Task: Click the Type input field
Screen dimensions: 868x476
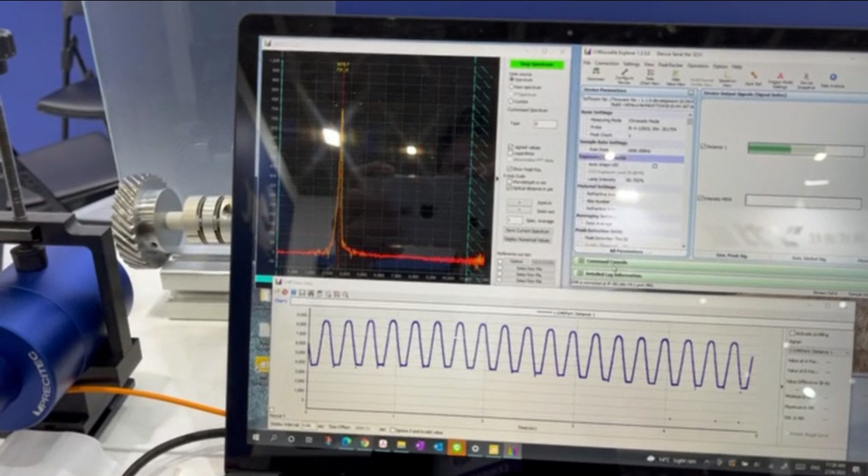Action: tap(546, 124)
